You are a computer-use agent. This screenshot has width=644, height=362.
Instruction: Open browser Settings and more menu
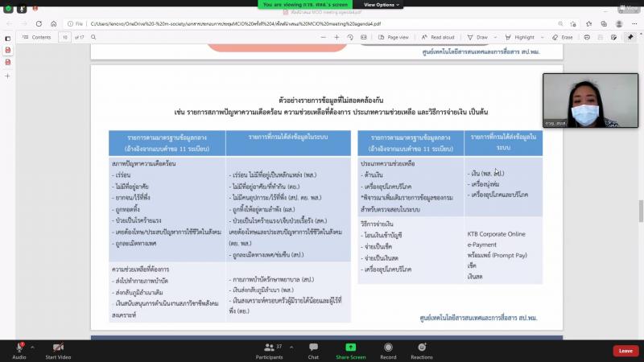634,24
